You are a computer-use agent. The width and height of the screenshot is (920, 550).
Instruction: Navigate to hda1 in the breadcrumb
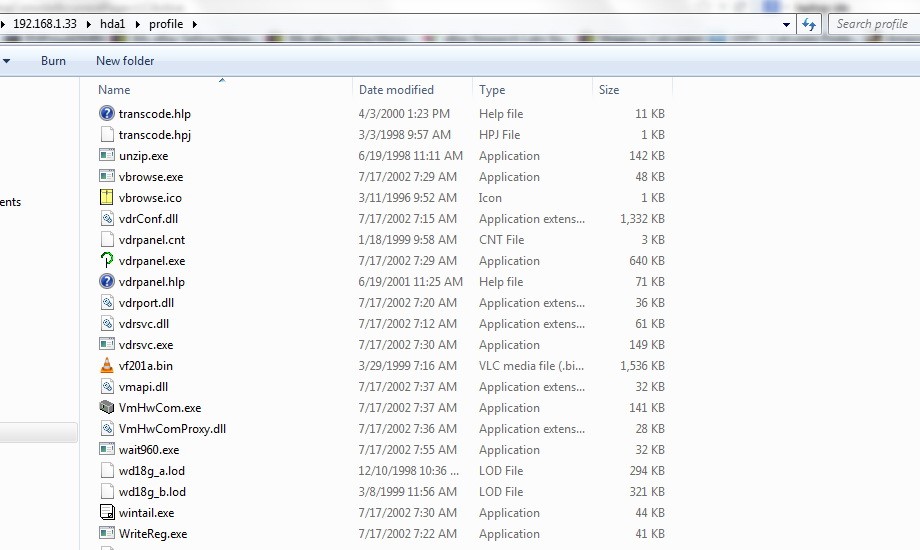[115, 24]
